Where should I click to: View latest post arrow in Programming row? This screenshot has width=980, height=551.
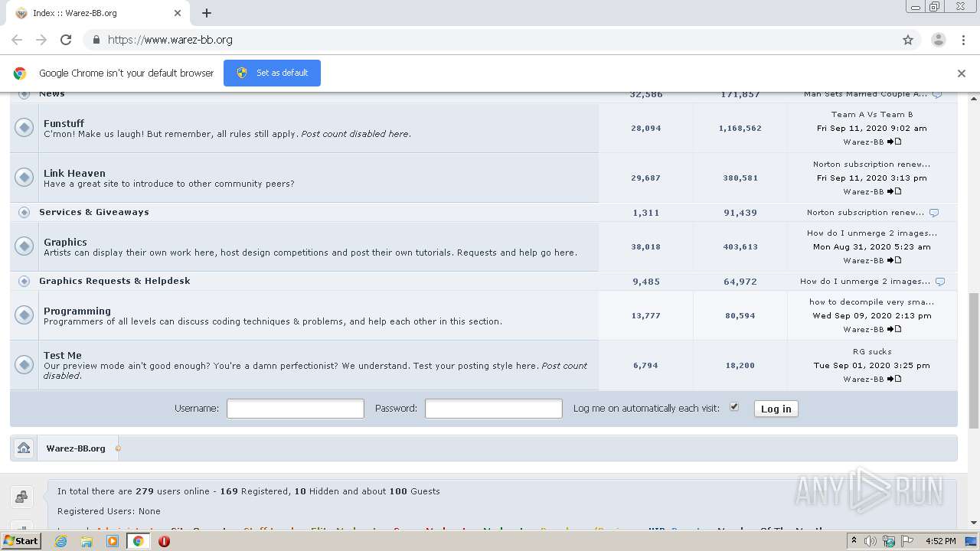(894, 329)
